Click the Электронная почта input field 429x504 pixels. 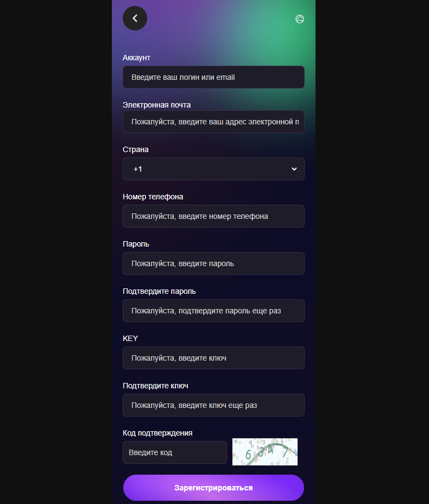coord(213,122)
